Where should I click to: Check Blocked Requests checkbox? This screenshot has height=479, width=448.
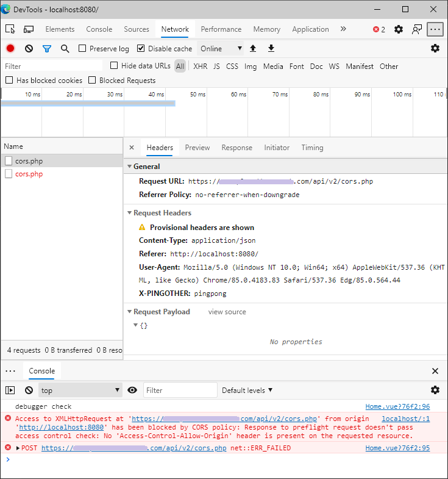pos(92,80)
